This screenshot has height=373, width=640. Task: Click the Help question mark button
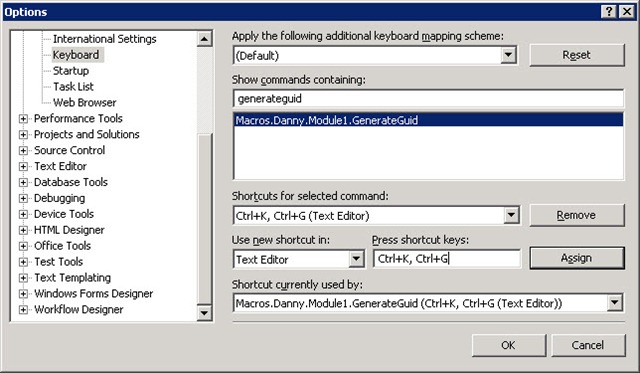pyautogui.click(x=609, y=11)
